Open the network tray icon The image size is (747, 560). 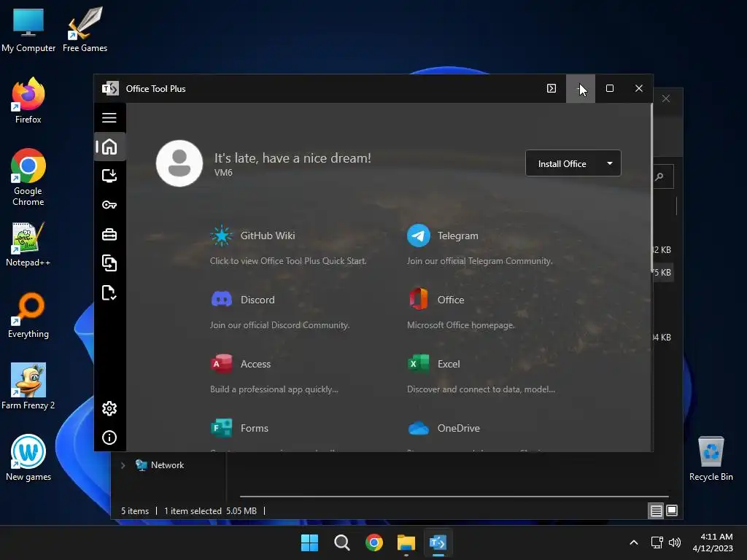click(x=657, y=542)
